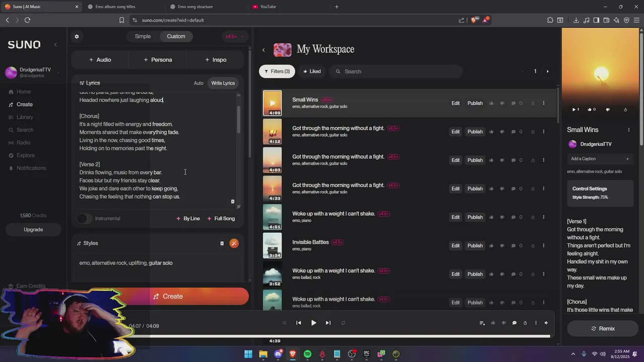Click Publish on the Small Wins row
This screenshot has width=644, height=362.
[x=475, y=103]
